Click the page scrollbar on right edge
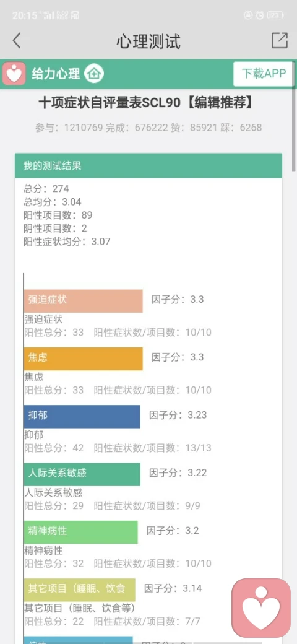This screenshot has width=297, height=644. coord(294,116)
